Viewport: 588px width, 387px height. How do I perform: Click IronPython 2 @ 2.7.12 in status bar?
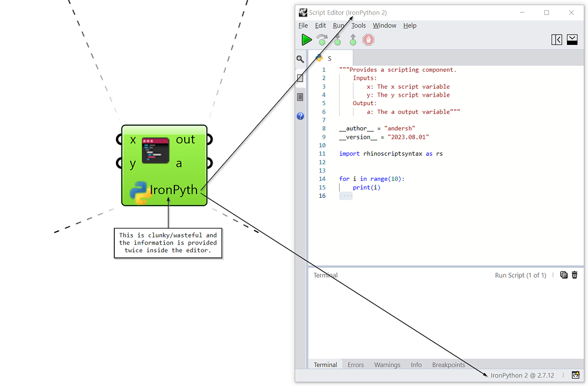pos(522,374)
